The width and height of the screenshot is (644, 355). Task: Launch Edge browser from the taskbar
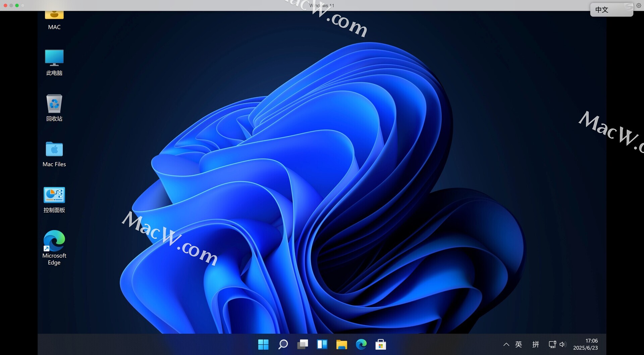[x=361, y=344]
